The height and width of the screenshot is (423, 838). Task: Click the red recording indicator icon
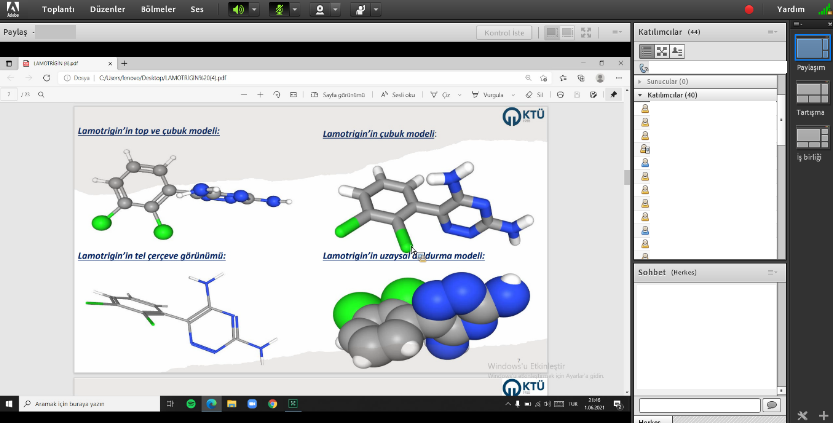[x=749, y=10]
